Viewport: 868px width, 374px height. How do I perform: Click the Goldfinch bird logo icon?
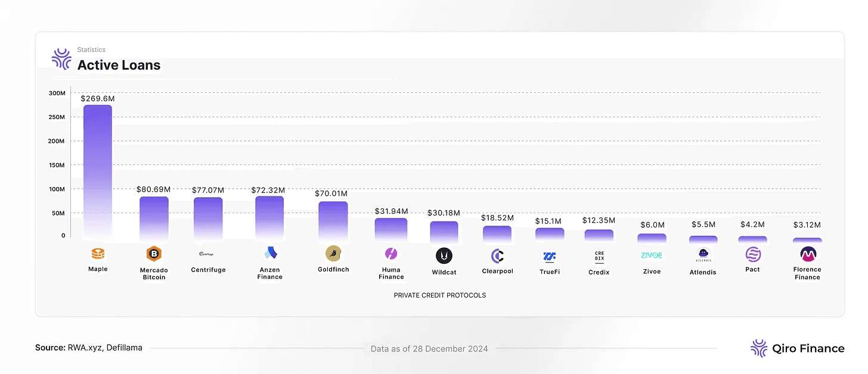click(333, 254)
